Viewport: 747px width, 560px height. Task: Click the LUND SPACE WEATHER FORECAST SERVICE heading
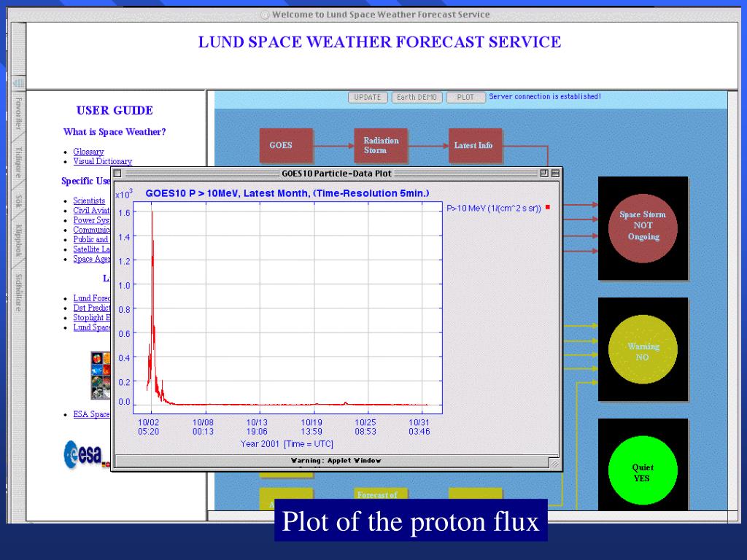point(379,42)
